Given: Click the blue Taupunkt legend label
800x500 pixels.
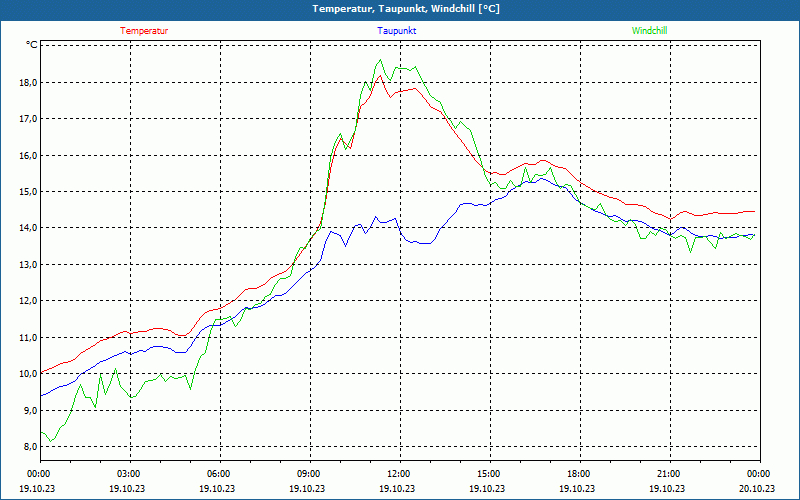Looking at the screenshot, I should (396, 31).
